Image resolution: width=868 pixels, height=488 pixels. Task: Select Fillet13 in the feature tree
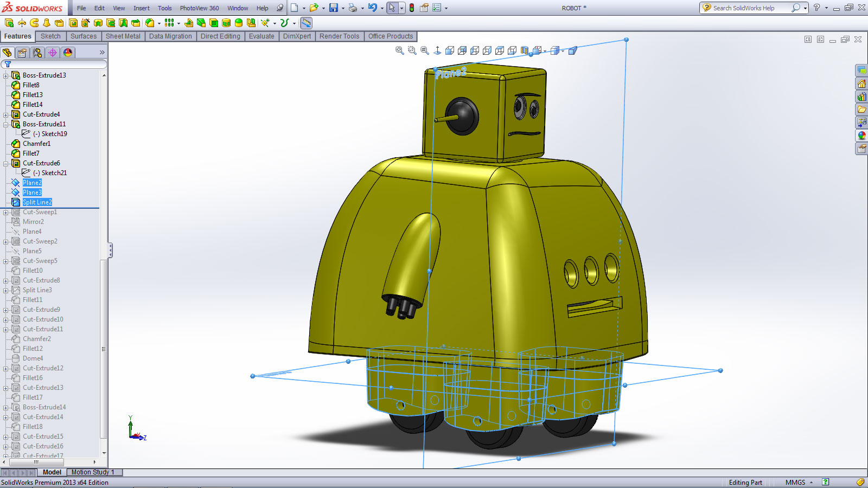pyautogui.click(x=33, y=95)
